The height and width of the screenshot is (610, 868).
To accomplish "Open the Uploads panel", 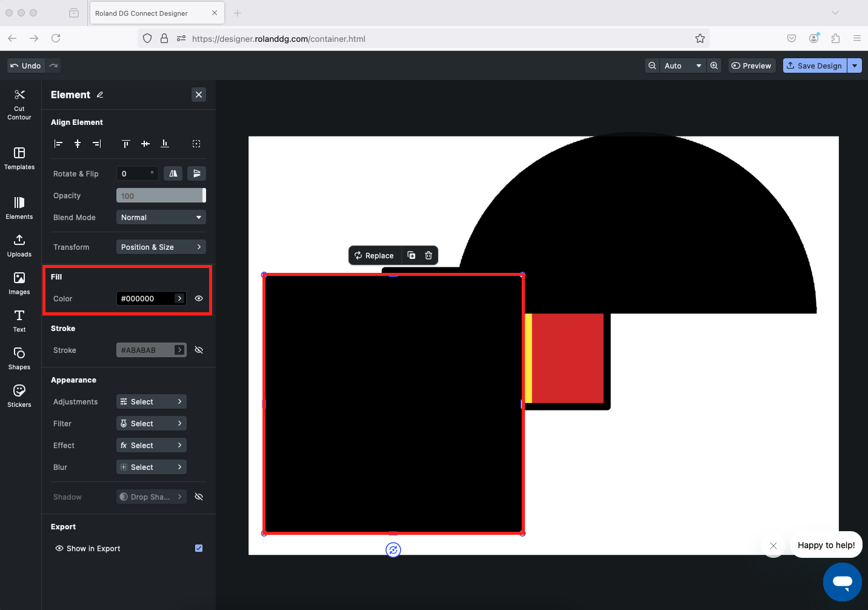I will [19, 246].
